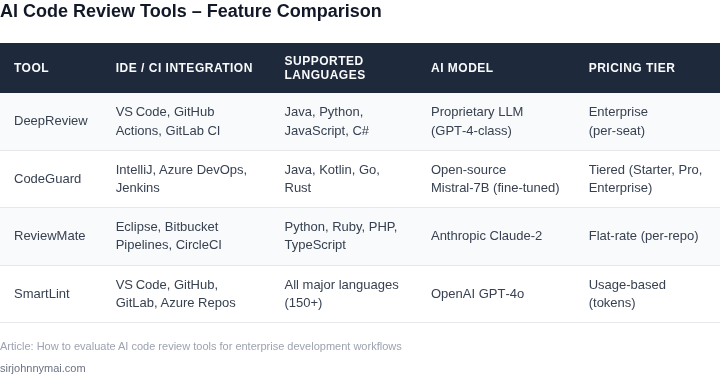720x375 pixels.
Task: Click 'Tiered (Starter, Pro, Enterprise)' cell
Action: coord(647,179)
